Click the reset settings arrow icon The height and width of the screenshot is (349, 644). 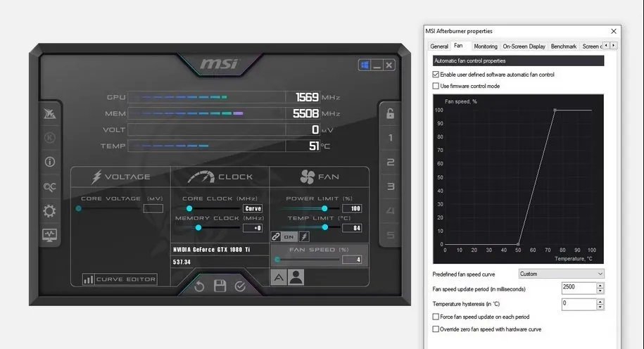(199, 286)
